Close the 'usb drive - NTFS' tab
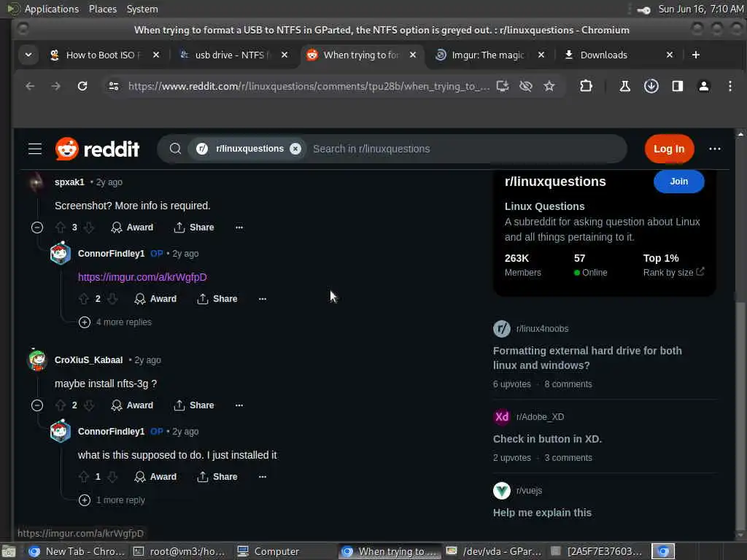747x560 pixels. (x=285, y=55)
